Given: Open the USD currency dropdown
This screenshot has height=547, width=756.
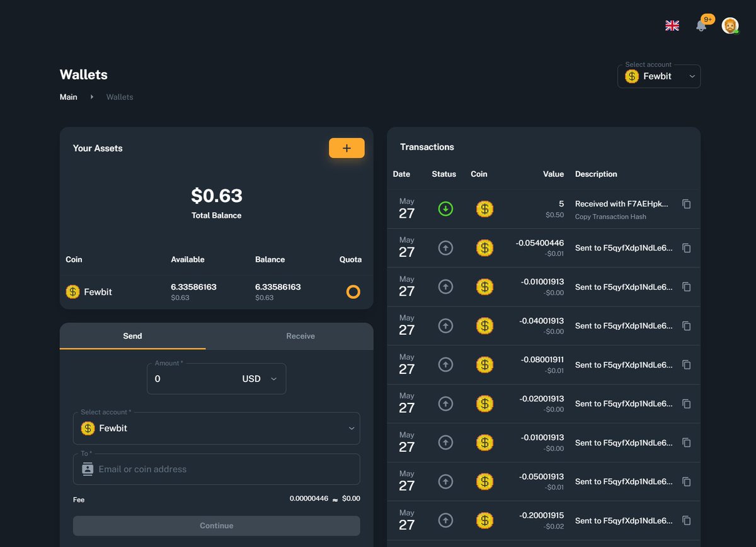Looking at the screenshot, I should point(260,379).
